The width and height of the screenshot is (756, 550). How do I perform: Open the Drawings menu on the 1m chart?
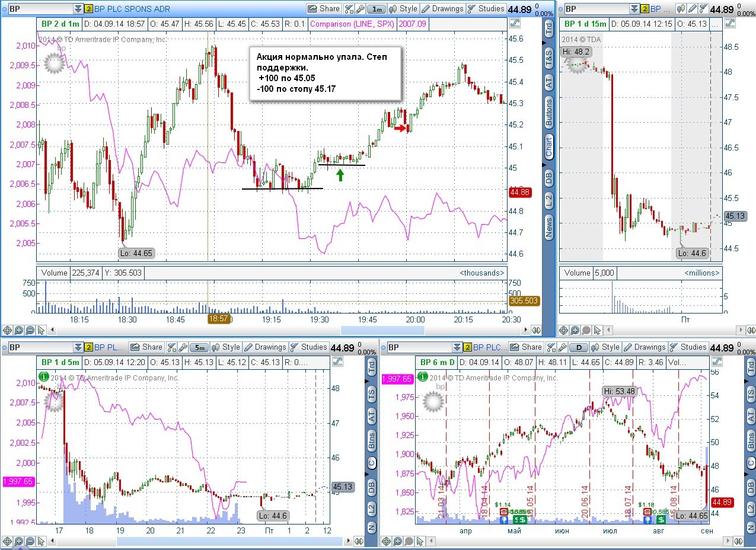tap(443, 9)
